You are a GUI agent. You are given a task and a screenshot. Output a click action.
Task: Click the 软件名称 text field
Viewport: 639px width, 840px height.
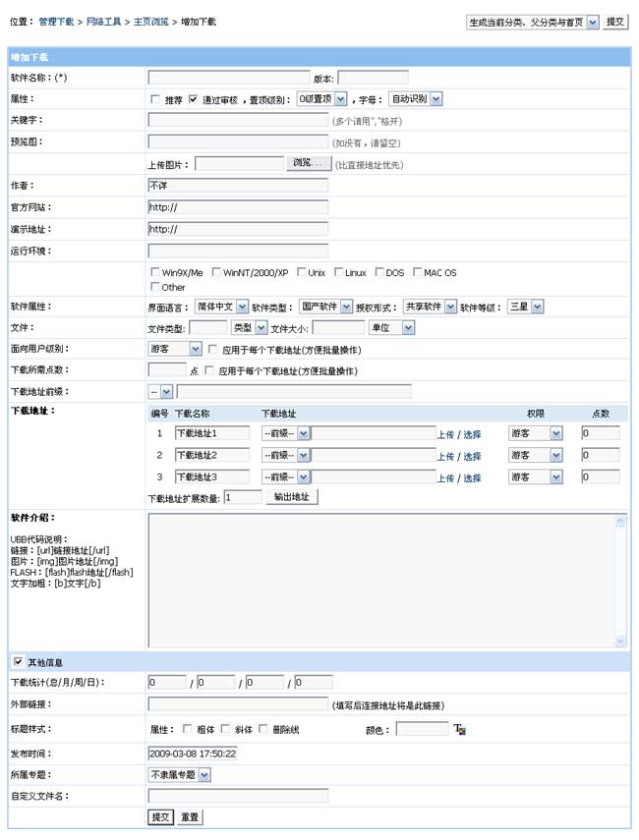(228, 78)
